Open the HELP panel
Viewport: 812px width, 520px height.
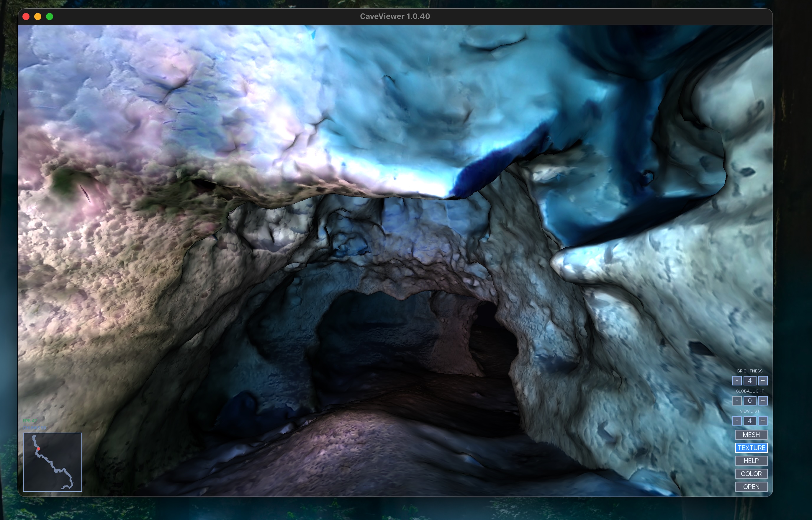(751, 461)
